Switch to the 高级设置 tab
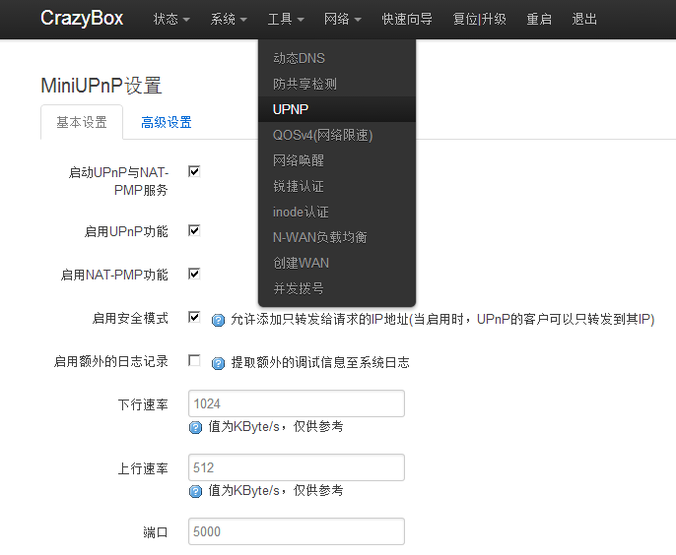Image resolution: width=676 pixels, height=555 pixels. point(166,123)
